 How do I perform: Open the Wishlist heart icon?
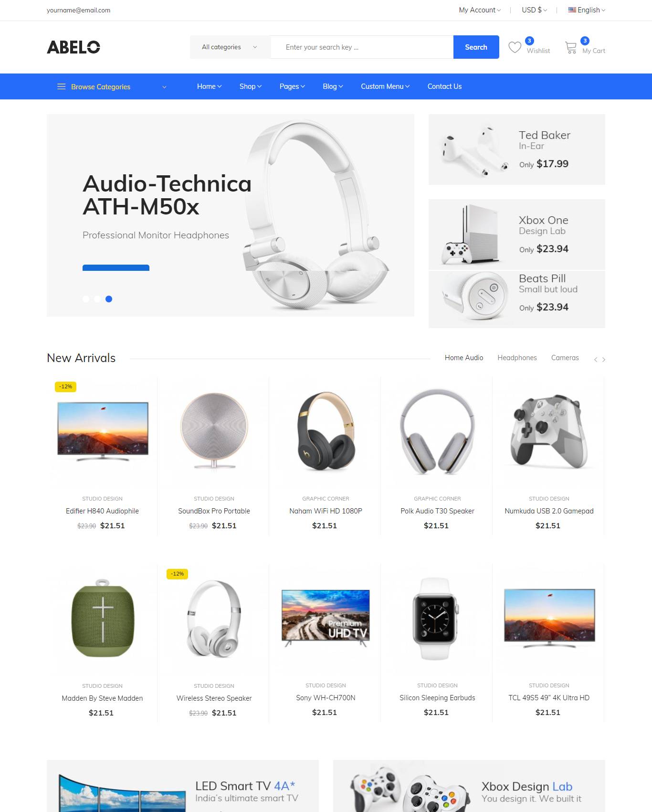pos(515,47)
